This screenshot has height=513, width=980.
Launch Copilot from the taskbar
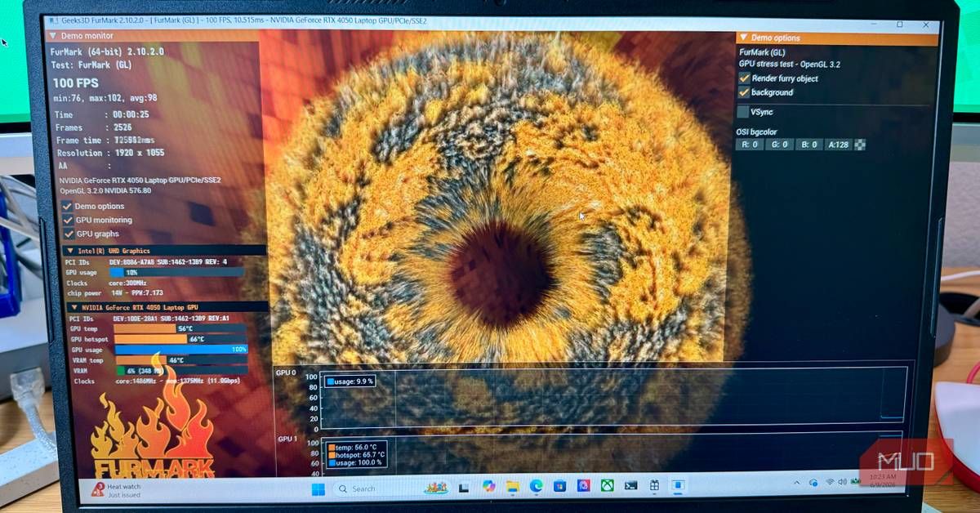point(488,486)
